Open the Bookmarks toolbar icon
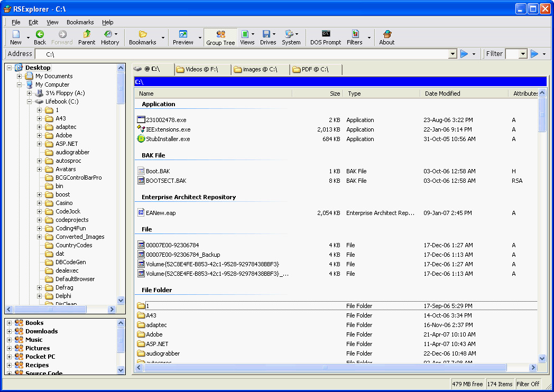Image resolution: width=554 pixels, height=392 pixels. point(143,34)
